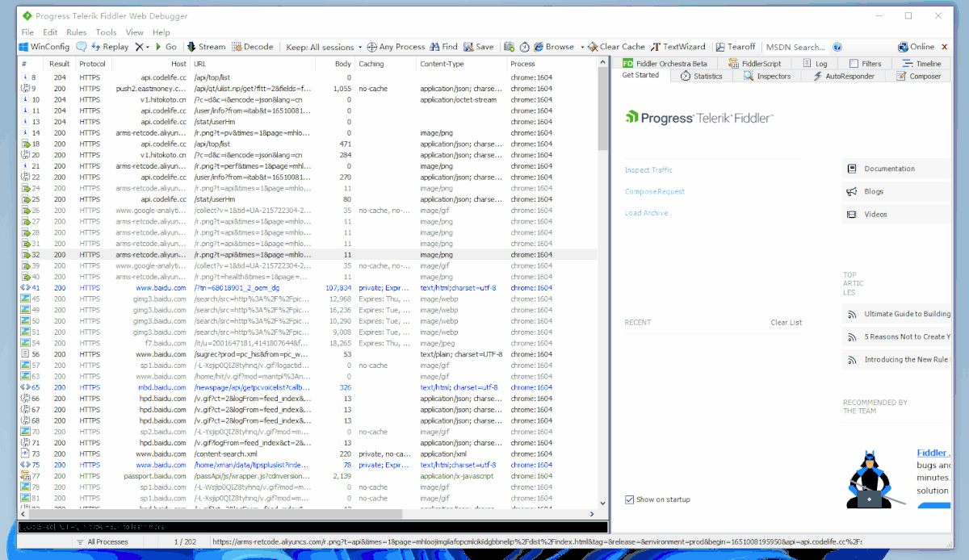Click the blue help question icon

(837, 47)
